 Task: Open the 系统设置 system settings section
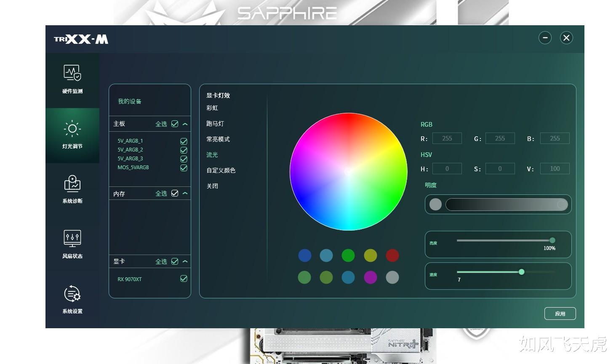click(x=72, y=300)
